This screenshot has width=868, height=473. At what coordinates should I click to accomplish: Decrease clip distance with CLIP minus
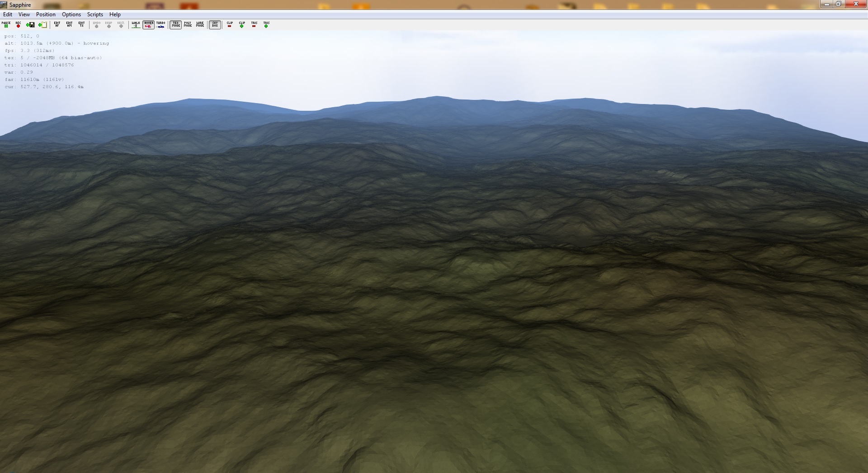point(230,24)
